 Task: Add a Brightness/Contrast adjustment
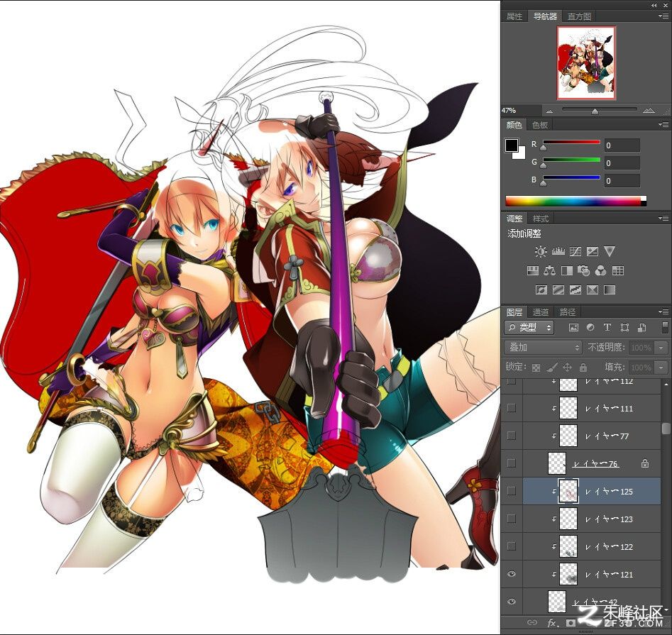541,251
